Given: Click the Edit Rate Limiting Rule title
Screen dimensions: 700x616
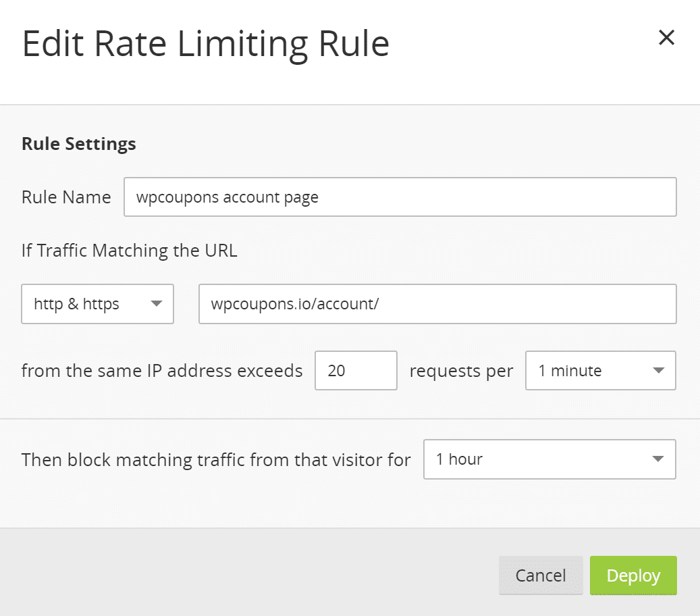Looking at the screenshot, I should pos(206,43).
